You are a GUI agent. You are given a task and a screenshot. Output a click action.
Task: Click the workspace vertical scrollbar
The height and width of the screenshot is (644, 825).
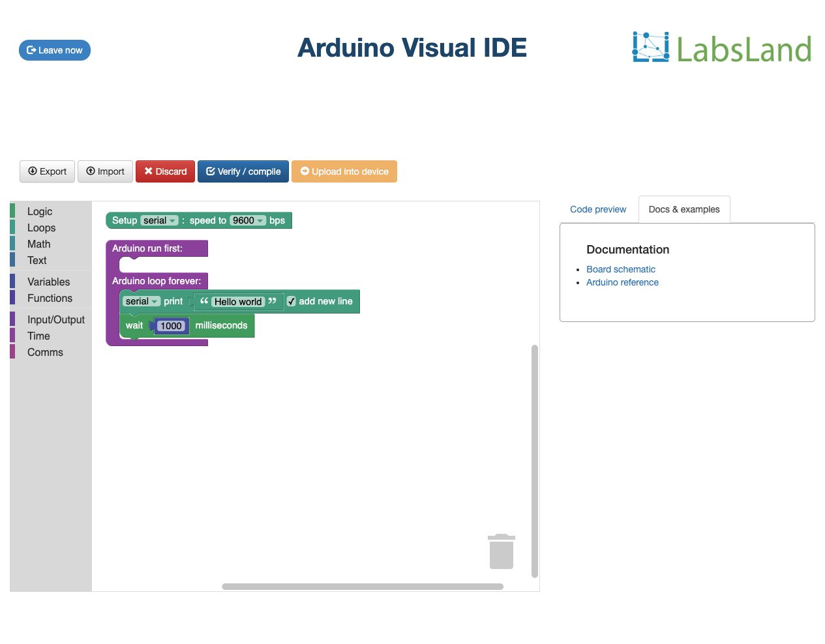pyautogui.click(x=535, y=461)
